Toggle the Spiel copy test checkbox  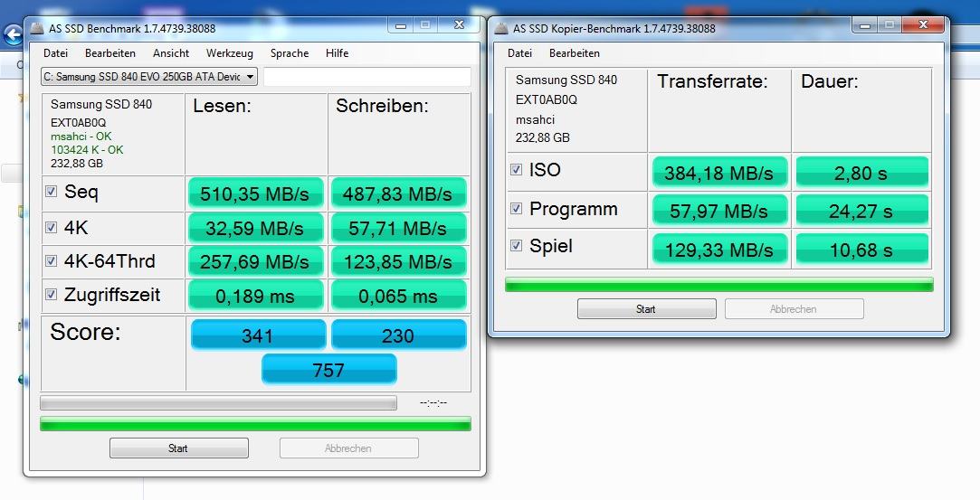[x=517, y=245]
